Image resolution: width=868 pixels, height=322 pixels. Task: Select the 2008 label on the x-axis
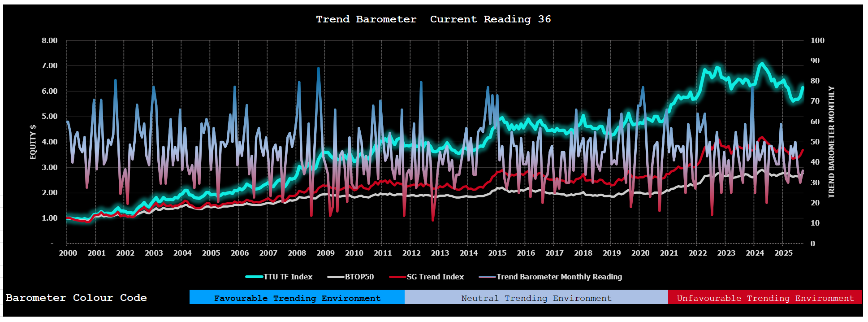tap(297, 253)
